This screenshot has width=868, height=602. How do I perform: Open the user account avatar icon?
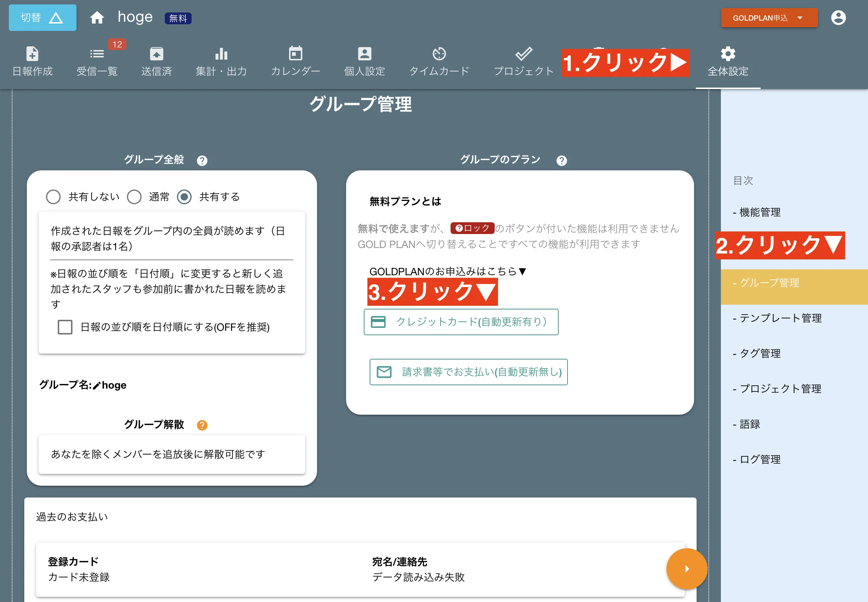click(838, 18)
